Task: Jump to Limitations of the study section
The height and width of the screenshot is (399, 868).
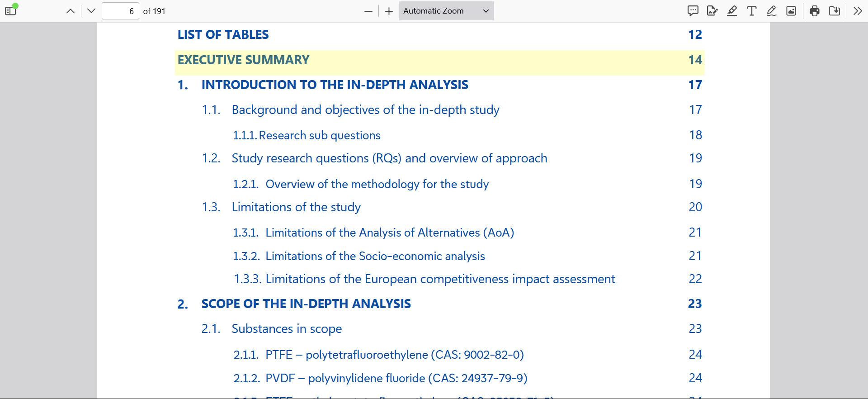Action: tap(296, 207)
